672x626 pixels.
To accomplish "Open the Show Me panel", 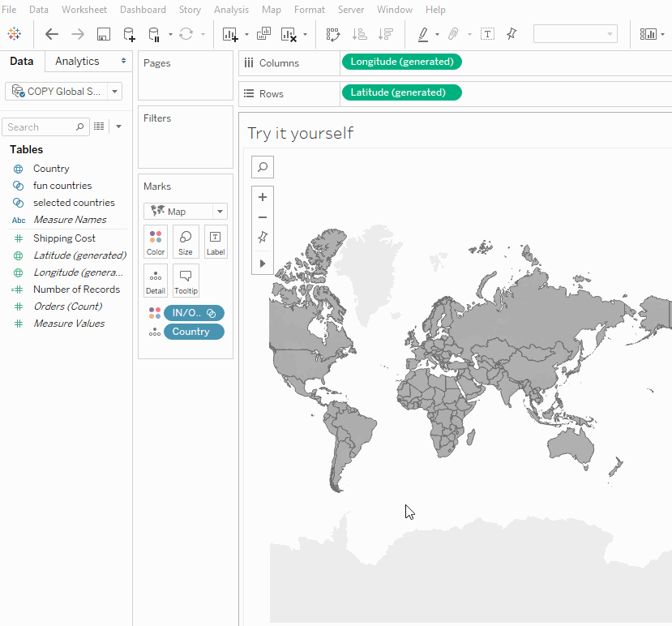I will click(x=648, y=34).
